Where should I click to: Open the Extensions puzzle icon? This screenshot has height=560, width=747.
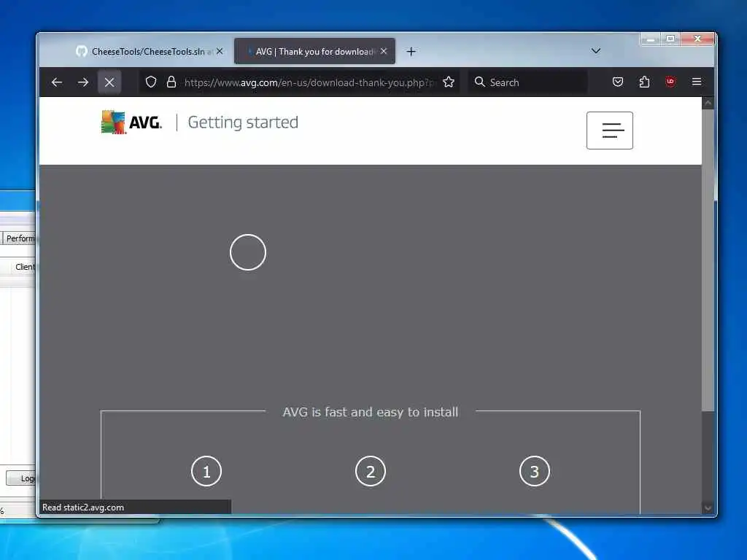pyautogui.click(x=644, y=82)
